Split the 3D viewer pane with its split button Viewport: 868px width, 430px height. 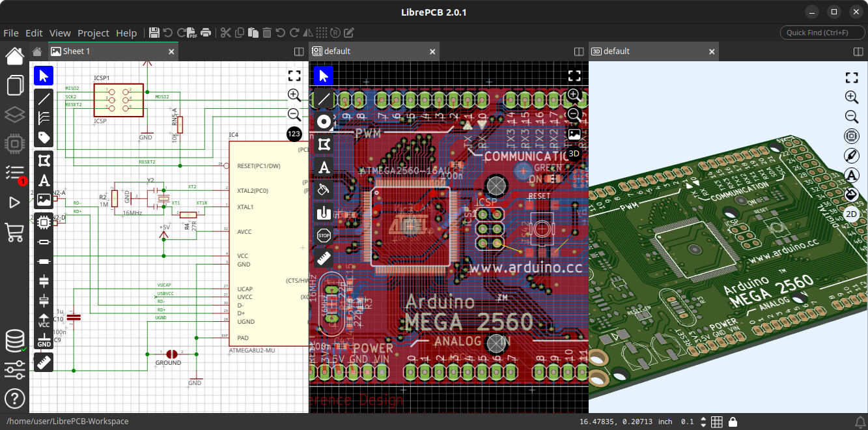pos(858,51)
